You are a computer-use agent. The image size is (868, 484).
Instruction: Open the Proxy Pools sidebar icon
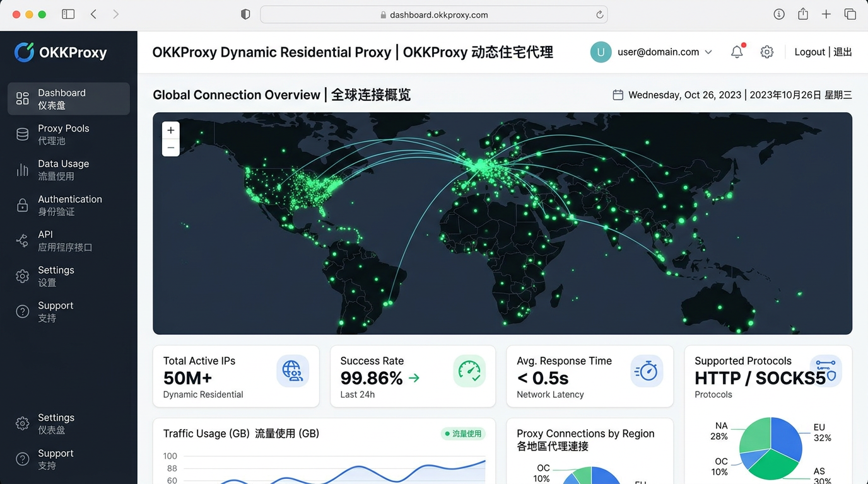(22, 134)
